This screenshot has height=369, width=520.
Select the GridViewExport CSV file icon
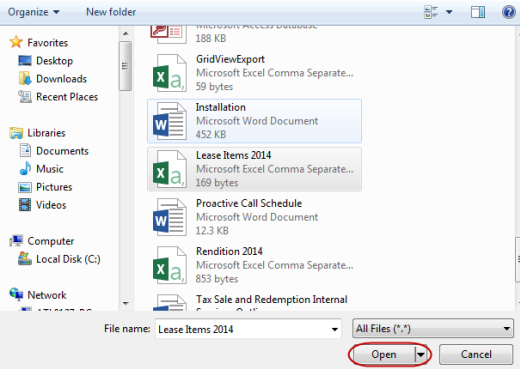170,73
